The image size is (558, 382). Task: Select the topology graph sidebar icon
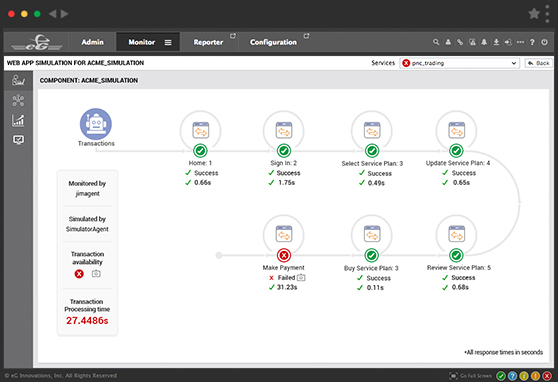tap(18, 100)
